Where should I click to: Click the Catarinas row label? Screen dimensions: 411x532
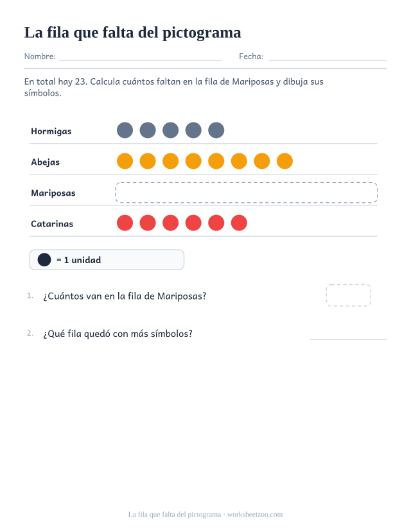click(x=52, y=224)
